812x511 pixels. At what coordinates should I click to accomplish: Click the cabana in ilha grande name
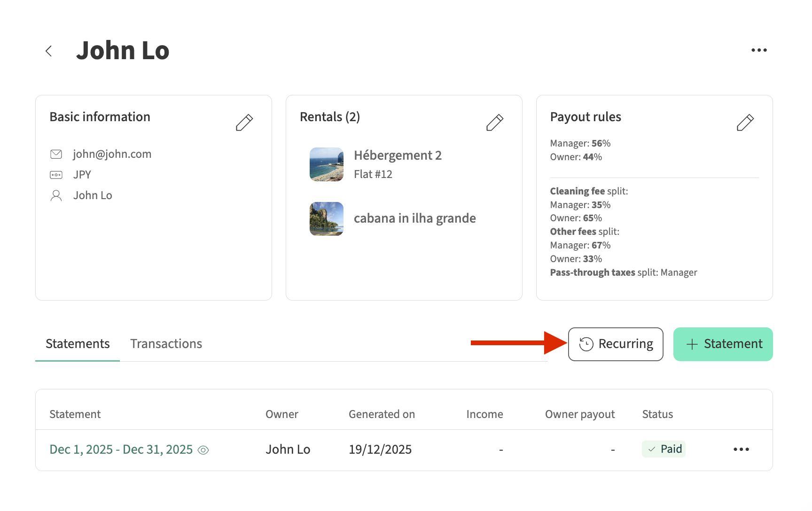click(414, 218)
